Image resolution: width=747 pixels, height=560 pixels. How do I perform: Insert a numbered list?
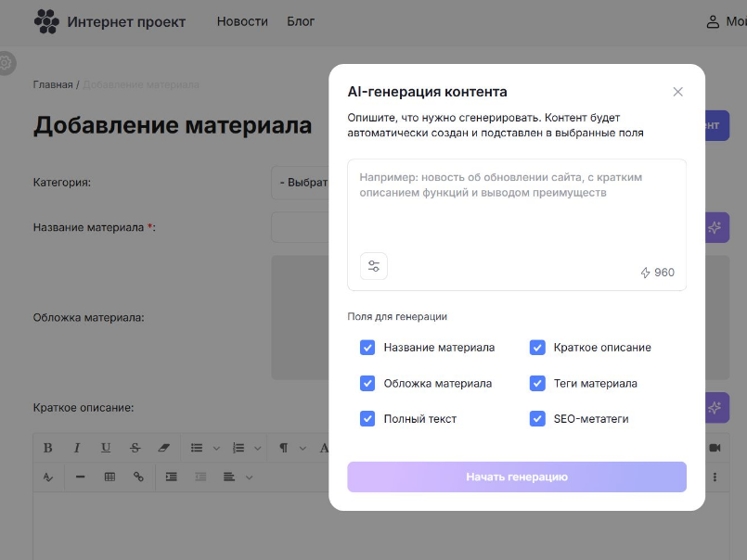(238, 448)
